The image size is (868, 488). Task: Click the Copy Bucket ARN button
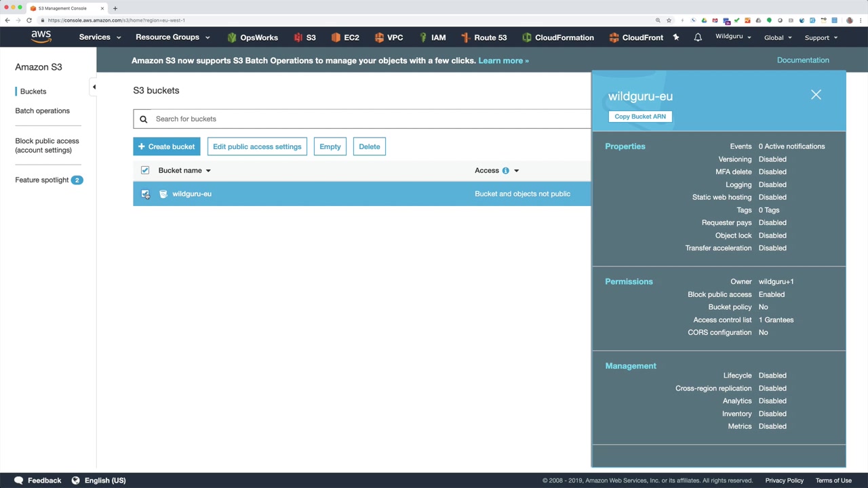(x=640, y=117)
